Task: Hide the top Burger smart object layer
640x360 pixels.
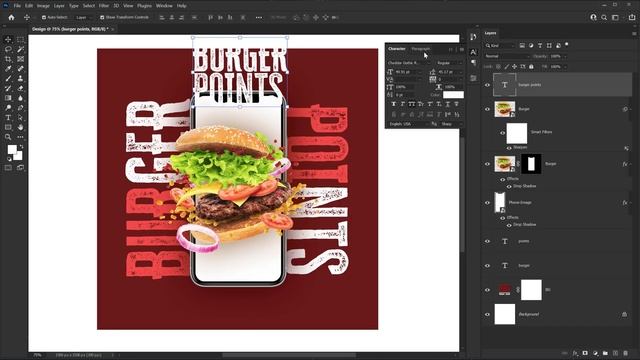Action: tap(487, 109)
